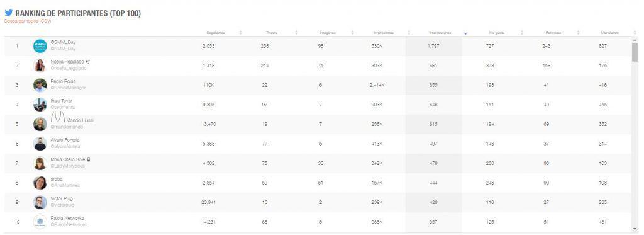The width and height of the screenshot is (644, 235).
Task: Select Pedro Rojas's profile photo
Action: click(40, 85)
